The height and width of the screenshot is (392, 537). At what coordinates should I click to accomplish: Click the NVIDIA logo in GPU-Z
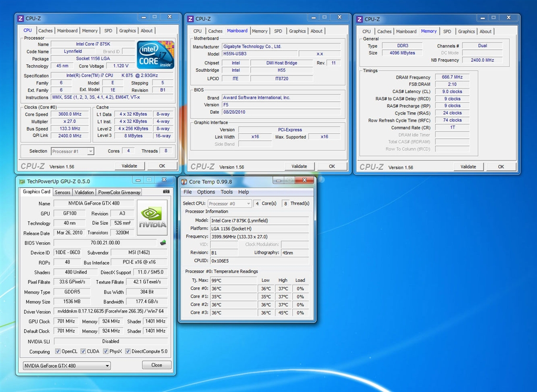coord(152,217)
